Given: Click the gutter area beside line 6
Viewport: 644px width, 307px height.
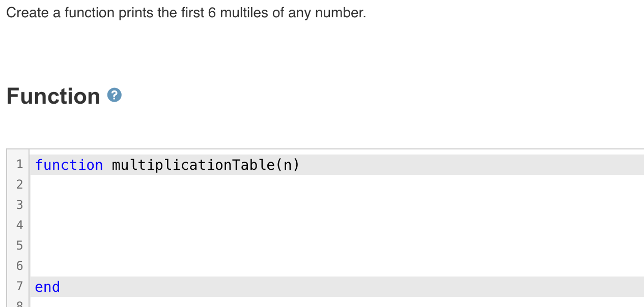Looking at the screenshot, I should [x=19, y=266].
